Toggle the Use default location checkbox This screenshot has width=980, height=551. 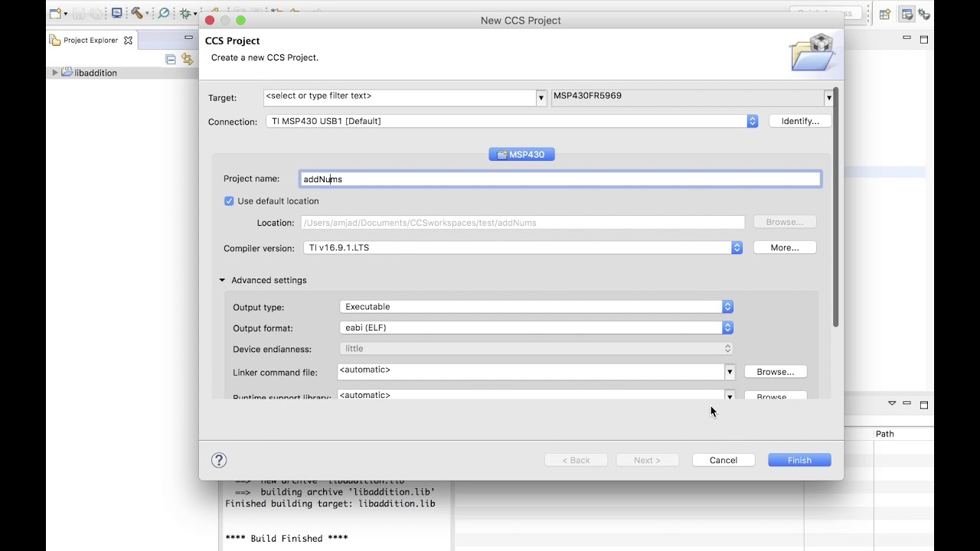click(x=229, y=201)
